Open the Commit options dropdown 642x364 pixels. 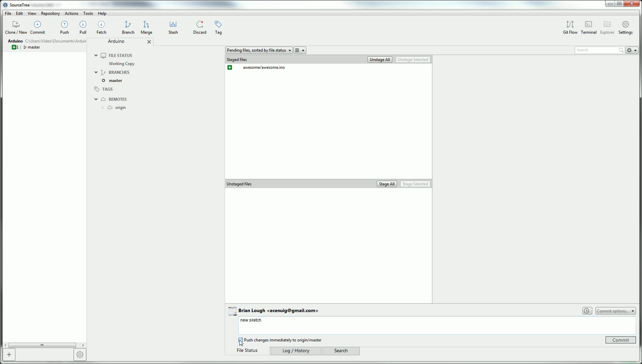(x=615, y=311)
